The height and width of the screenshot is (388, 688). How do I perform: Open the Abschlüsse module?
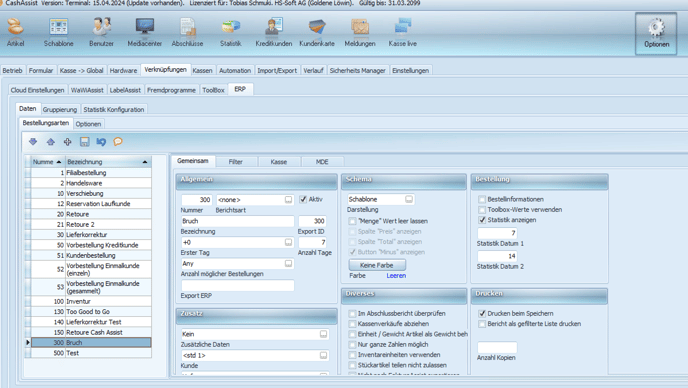pyautogui.click(x=187, y=32)
